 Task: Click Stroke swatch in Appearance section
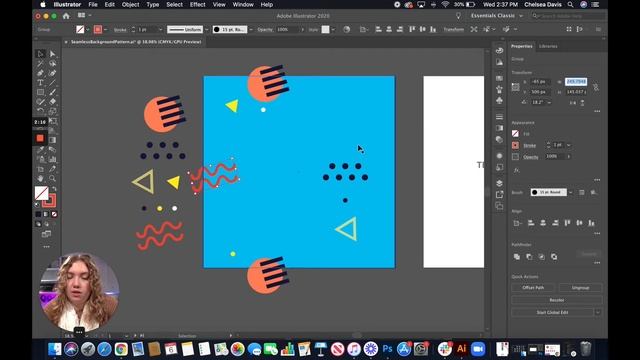516,145
